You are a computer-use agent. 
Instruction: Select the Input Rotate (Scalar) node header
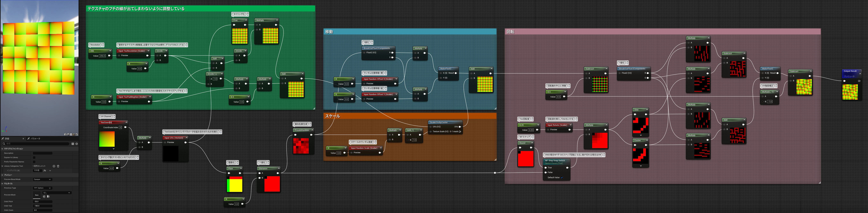tap(559, 125)
